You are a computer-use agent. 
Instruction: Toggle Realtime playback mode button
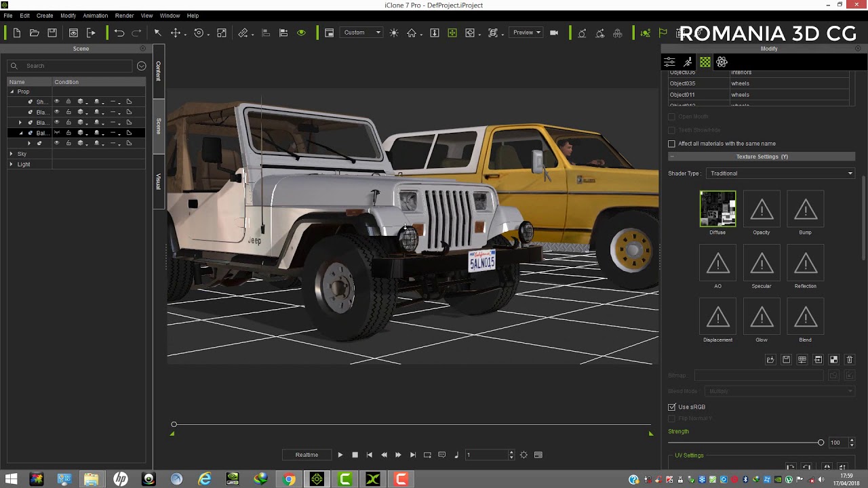coord(307,455)
